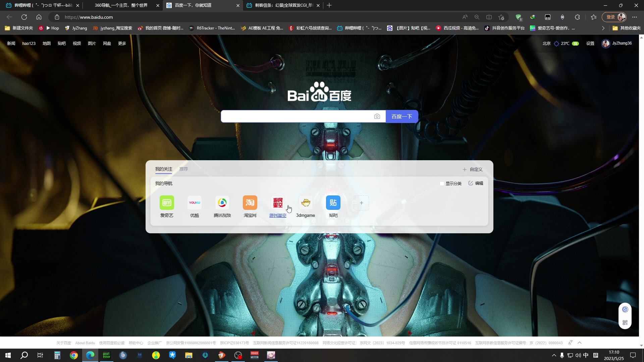
Task: Open the Taobao (淘宝网) shortcut icon
Action: click(250, 202)
